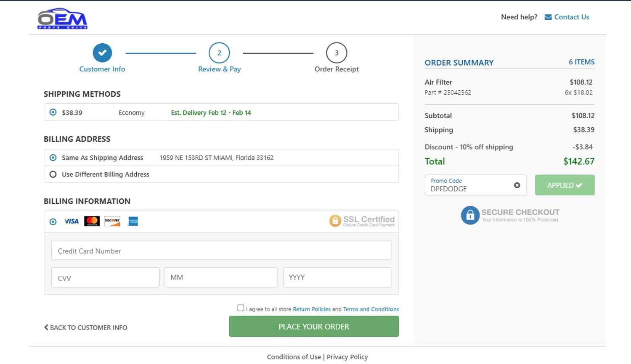Screen dimensions: 631x364
Task: Click the Discover card logo
Action: (x=112, y=221)
